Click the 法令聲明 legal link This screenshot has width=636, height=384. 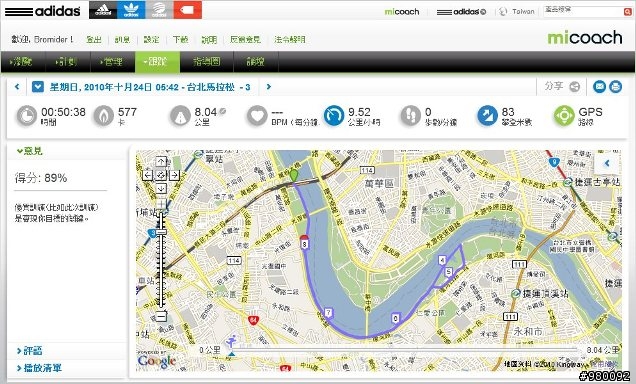click(x=290, y=40)
